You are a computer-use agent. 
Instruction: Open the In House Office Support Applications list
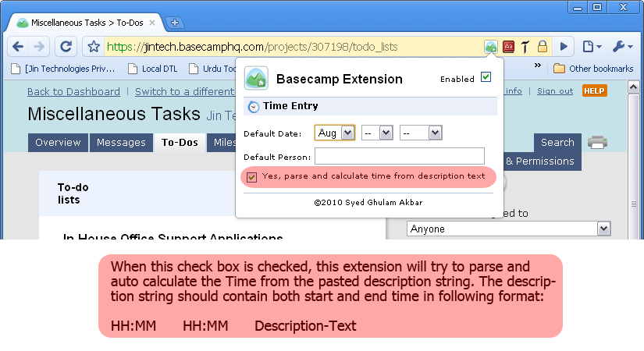[173, 236]
